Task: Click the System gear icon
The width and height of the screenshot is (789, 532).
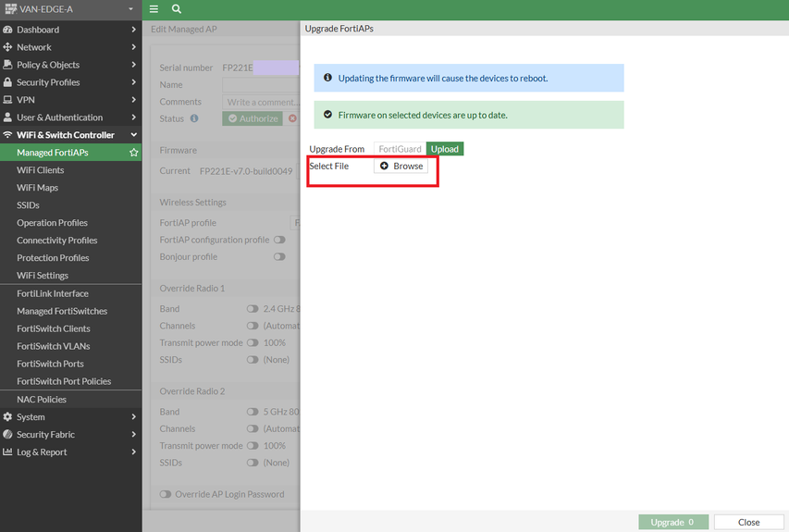Action: coord(7,416)
